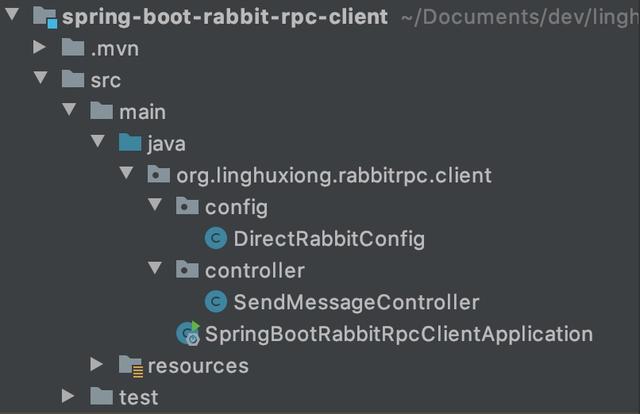
Task: Click the SpringBootRabbitRpcClientApplication runnable class icon
Action: [x=188, y=333]
